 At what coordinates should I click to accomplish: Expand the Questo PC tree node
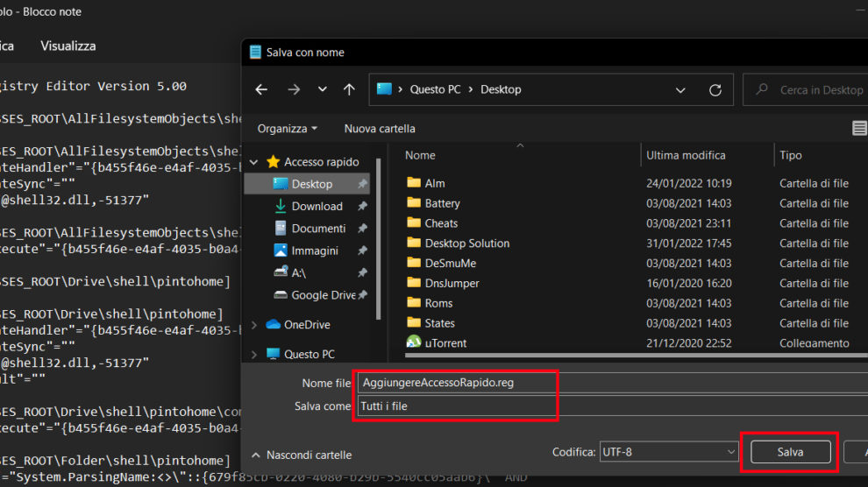coord(254,355)
